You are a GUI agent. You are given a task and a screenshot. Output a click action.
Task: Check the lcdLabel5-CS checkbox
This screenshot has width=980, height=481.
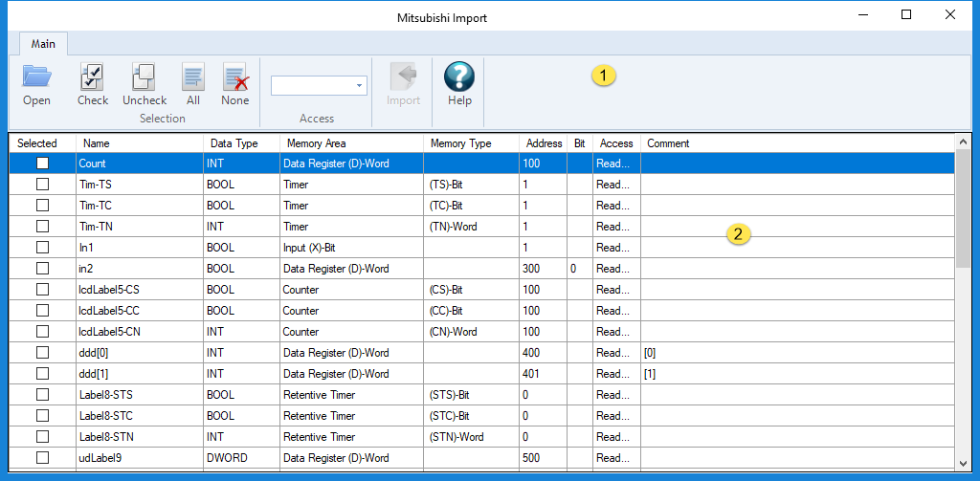42,289
